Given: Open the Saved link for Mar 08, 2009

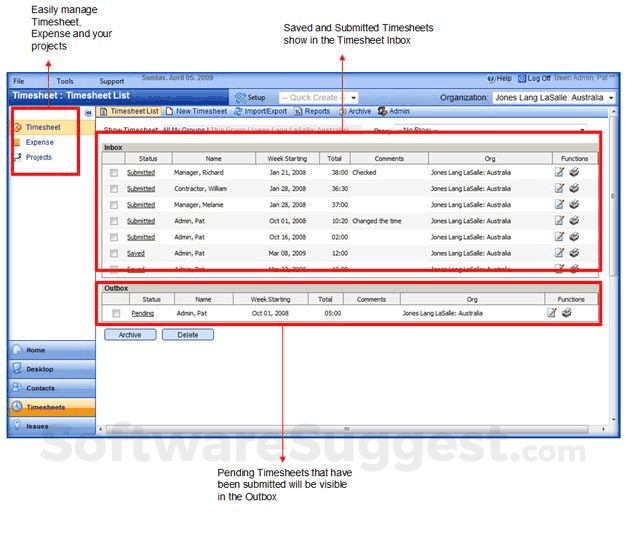Looking at the screenshot, I should tap(136, 253).
